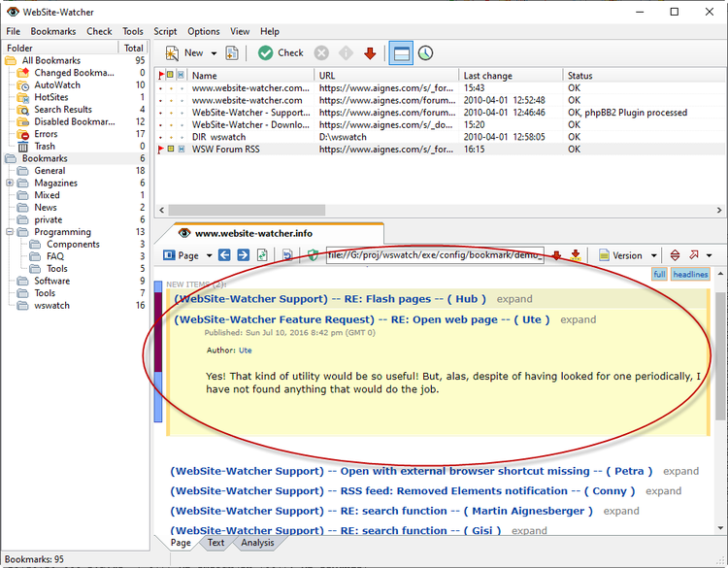Switch to the Analysis tab

[257, 543]
